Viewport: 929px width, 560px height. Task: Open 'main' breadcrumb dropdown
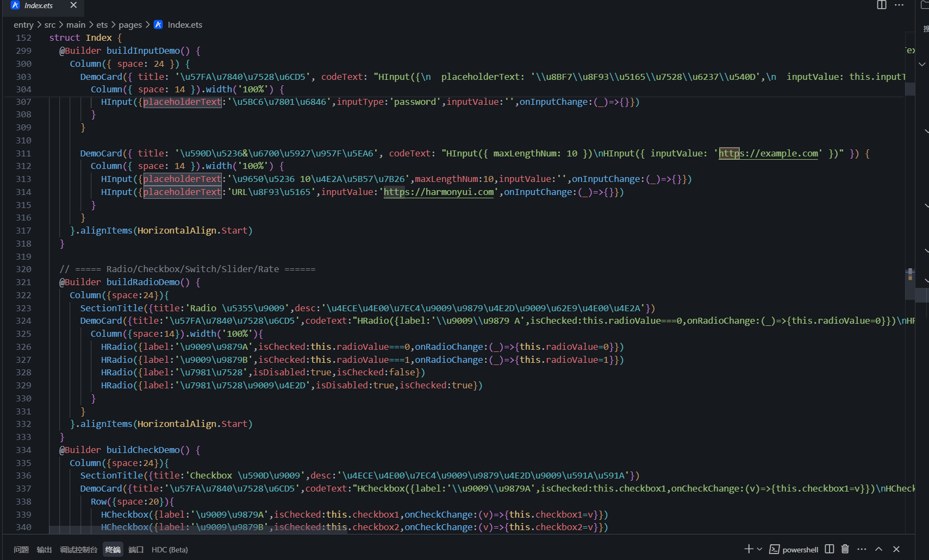tap(76, 24)
